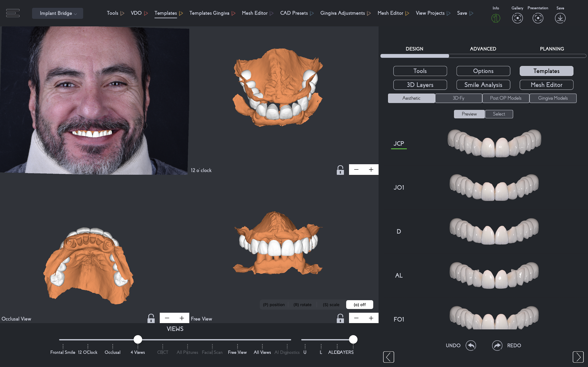Click the green Info icon
The image size is (588, 367).
pyautogui.click(x=496, y=18)
